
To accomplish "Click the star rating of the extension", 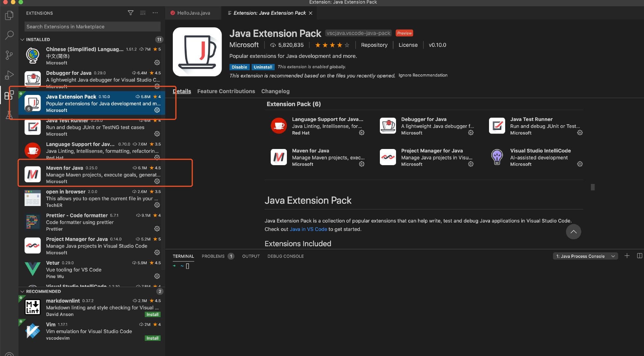I will point(332,45).
